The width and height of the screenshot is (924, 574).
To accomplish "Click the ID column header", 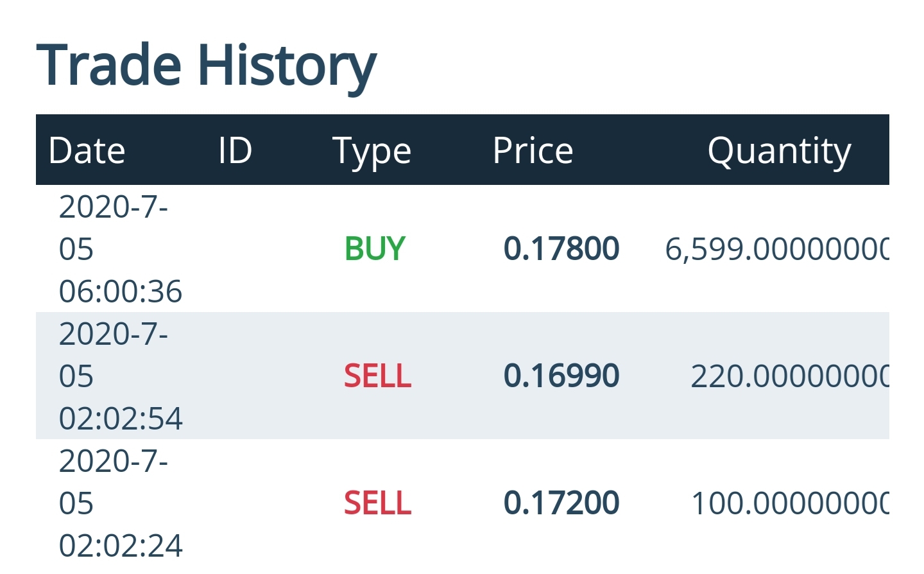I will click(x=234, y=151).
